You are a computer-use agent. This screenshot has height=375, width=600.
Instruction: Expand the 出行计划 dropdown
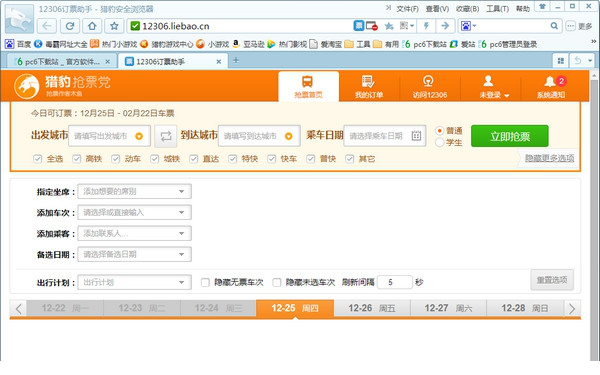(x=134, y=282)
